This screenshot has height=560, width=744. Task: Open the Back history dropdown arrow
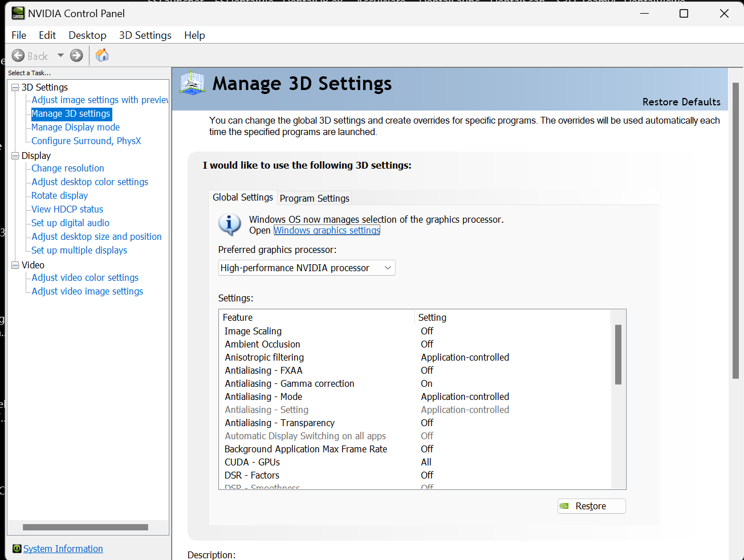click(60, 56)
